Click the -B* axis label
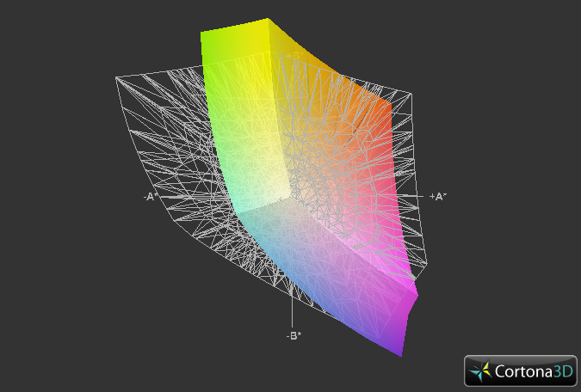581x392 pixels. [294, 336]
